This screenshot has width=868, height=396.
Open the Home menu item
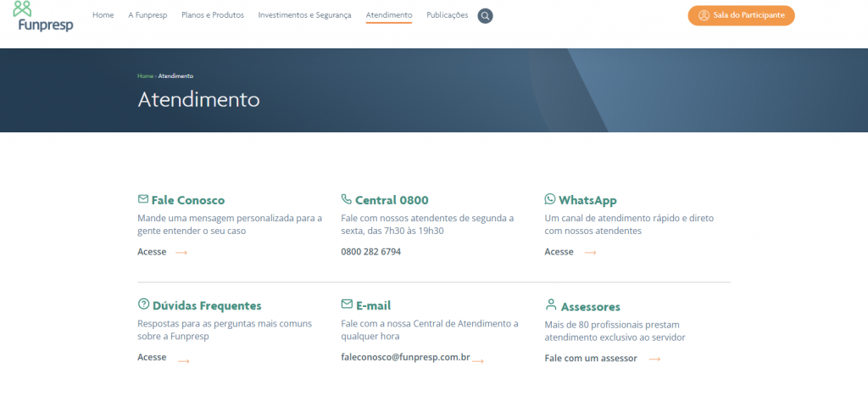(x=103, y=15)
